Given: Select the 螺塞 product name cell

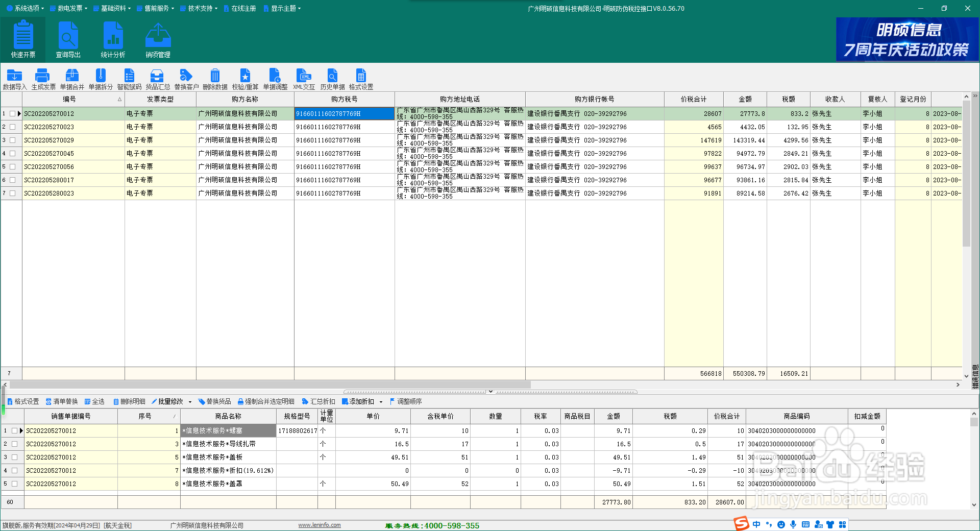Looking at the screenshot, I should pyautogui.click(x=228, y=431).
